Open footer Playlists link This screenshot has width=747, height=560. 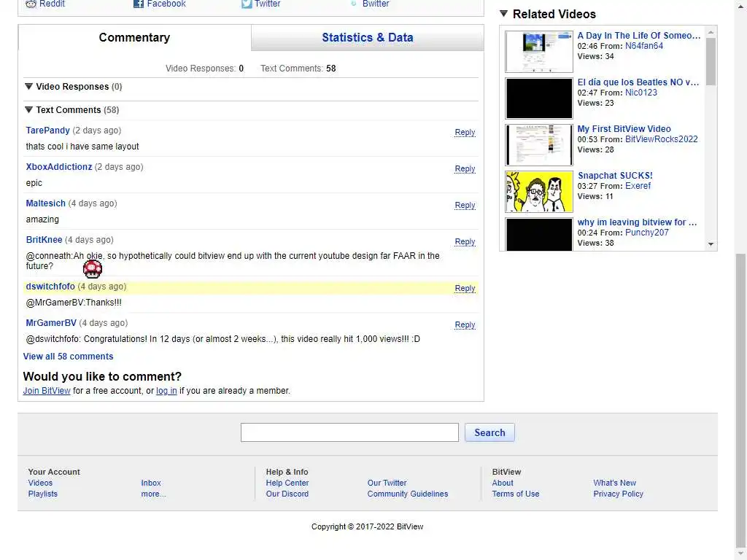click(42, 494)
